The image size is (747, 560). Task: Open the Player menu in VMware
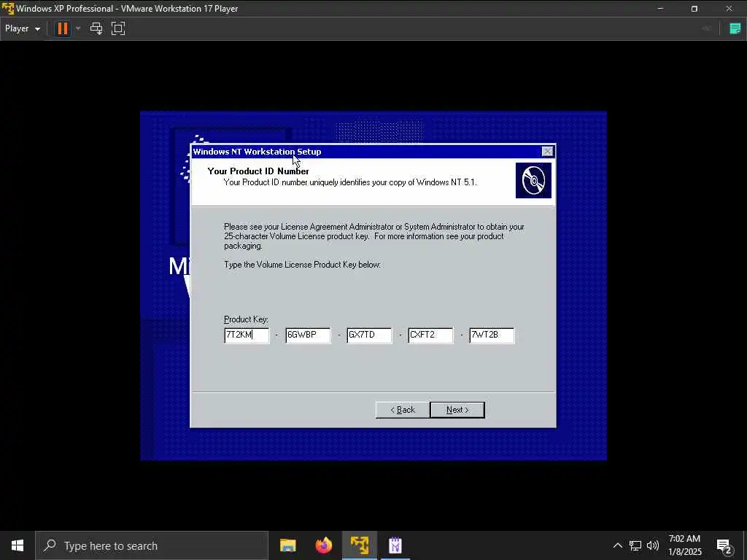23,28
